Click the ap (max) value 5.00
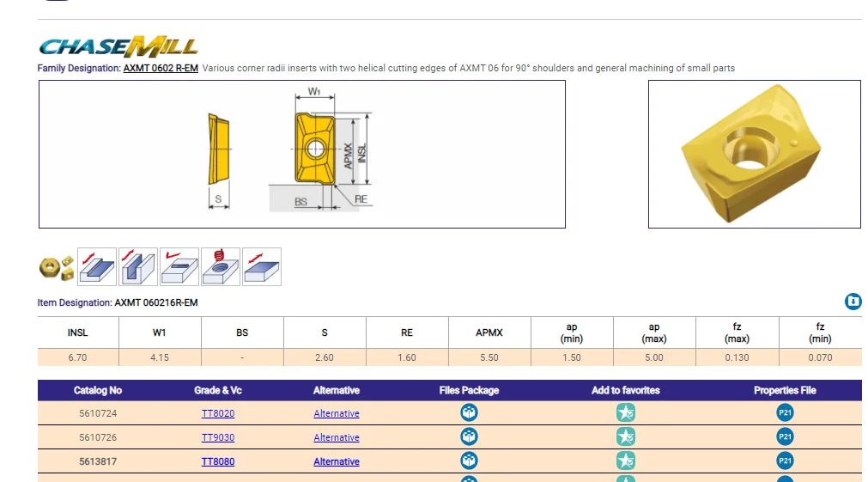 tap(654, 358)
